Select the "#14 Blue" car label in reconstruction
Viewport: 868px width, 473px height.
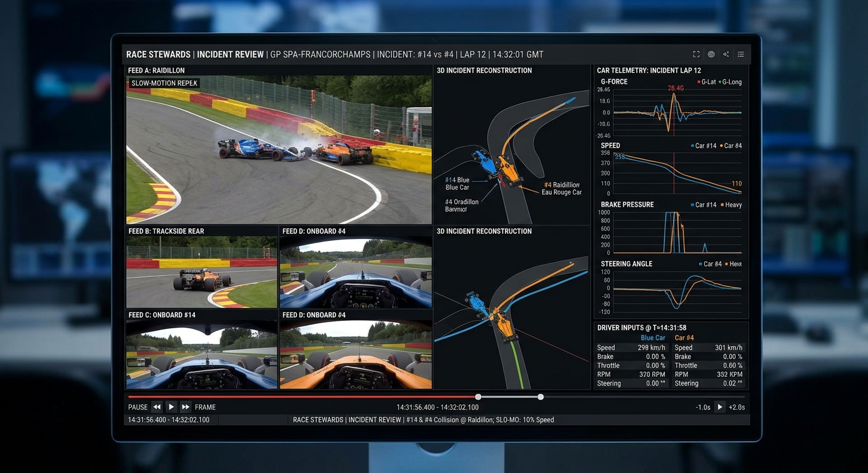point(457,180)
